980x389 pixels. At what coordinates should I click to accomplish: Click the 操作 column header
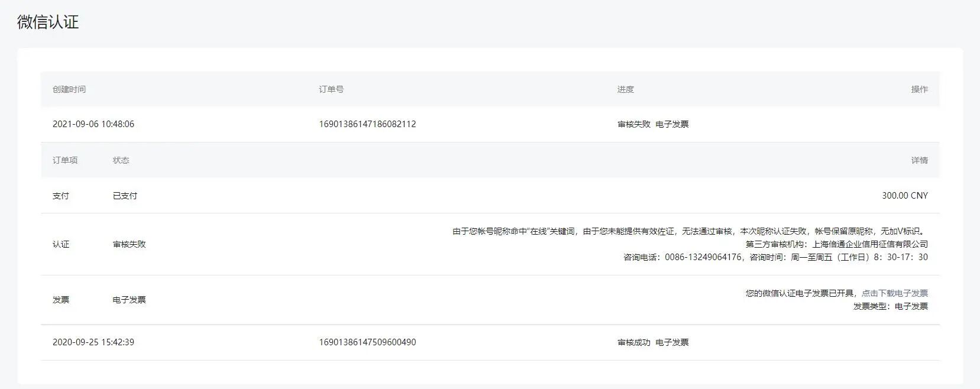click(x=920, y=89)
